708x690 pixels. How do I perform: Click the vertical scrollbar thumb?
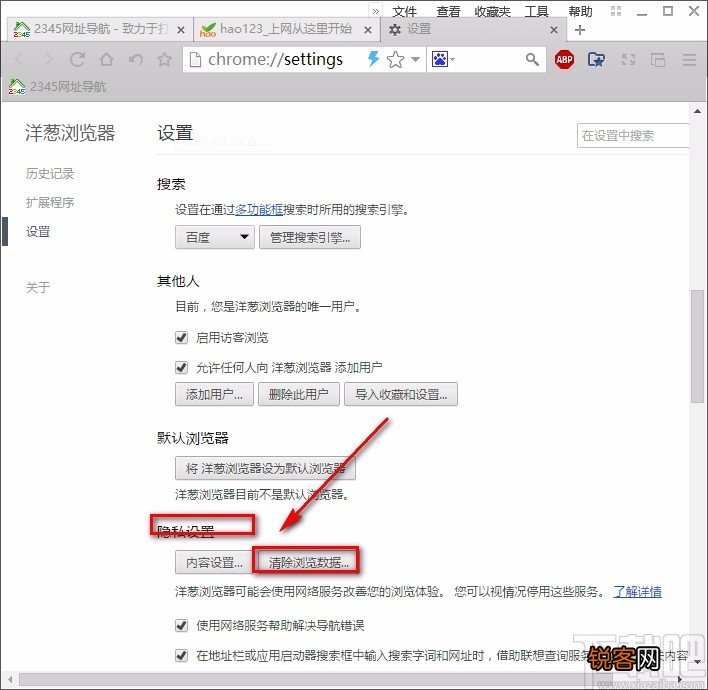pos(697,345)
